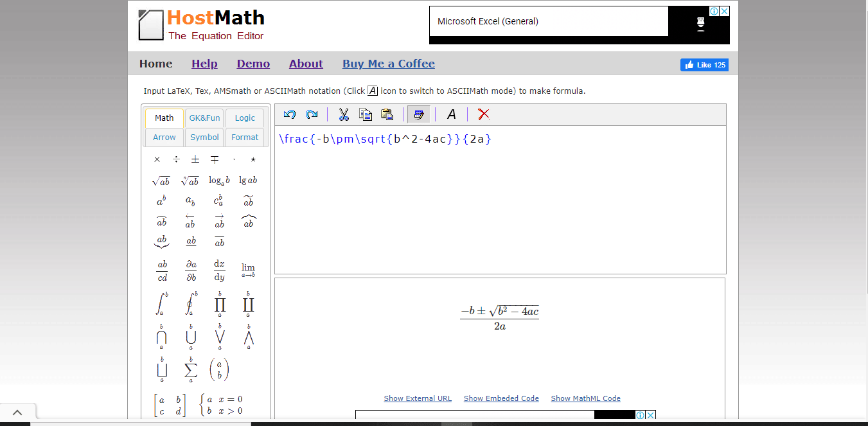Open the Help menu link
868x426 pixels.
[204, 64]
